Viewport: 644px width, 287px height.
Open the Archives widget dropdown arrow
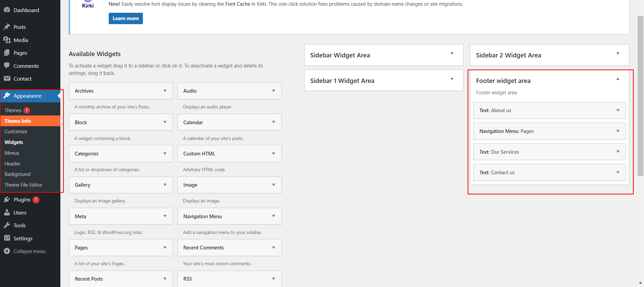(x=165, y=91)
